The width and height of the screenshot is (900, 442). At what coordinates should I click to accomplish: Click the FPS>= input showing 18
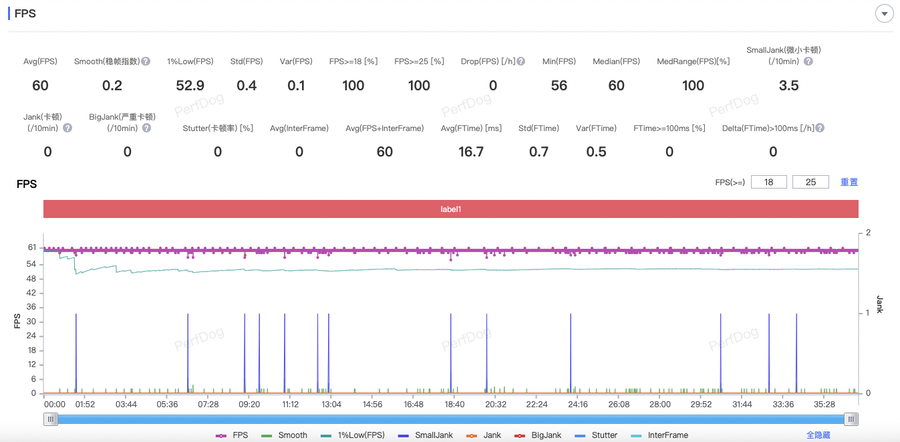click(x=768, y=183)
